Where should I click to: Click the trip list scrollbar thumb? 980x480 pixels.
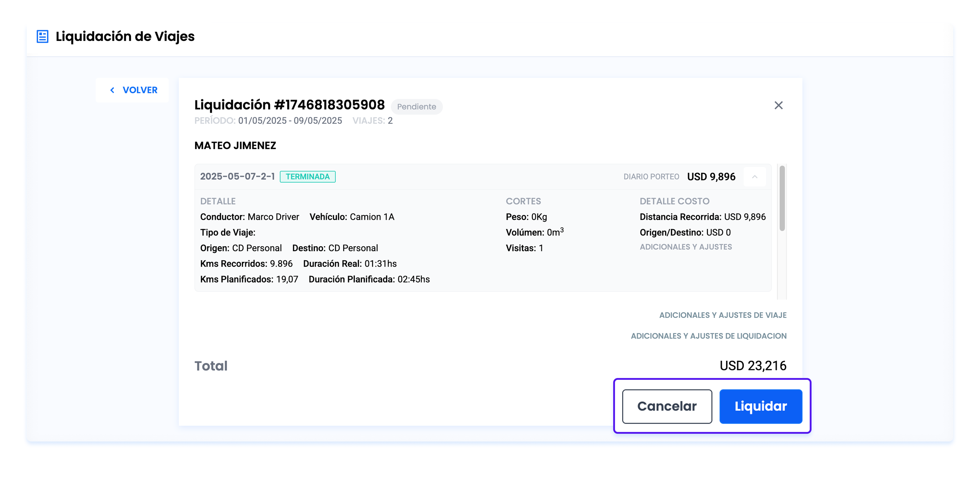tap(782, 198)
